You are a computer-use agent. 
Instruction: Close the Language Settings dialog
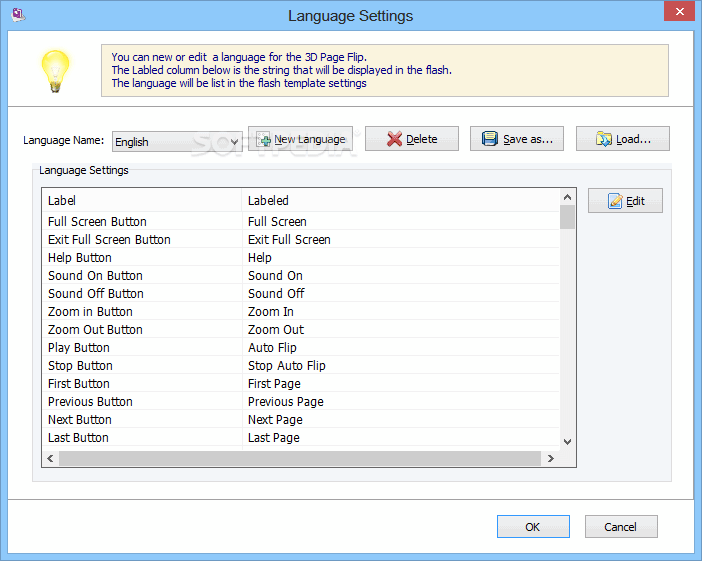click(678, 13)
